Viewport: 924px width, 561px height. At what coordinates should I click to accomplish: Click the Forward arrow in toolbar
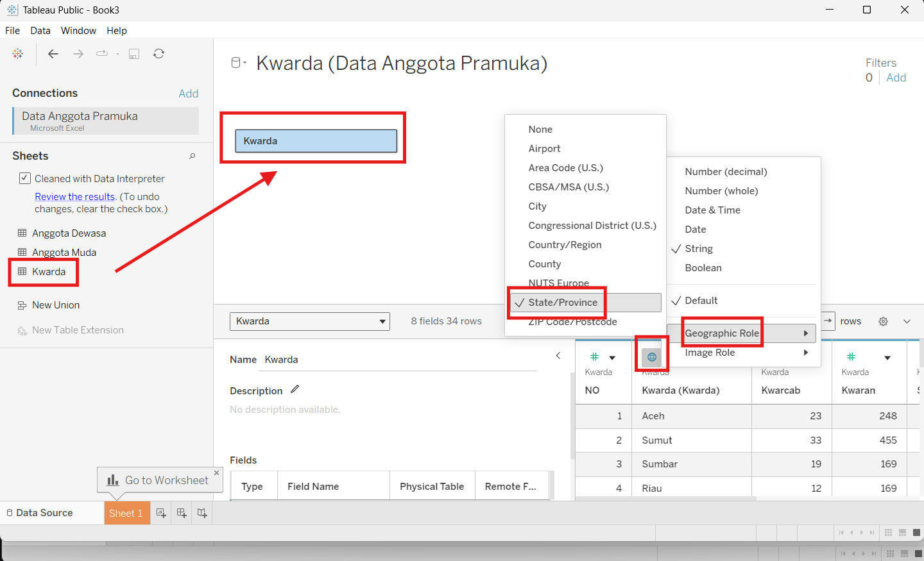[78, 54]
